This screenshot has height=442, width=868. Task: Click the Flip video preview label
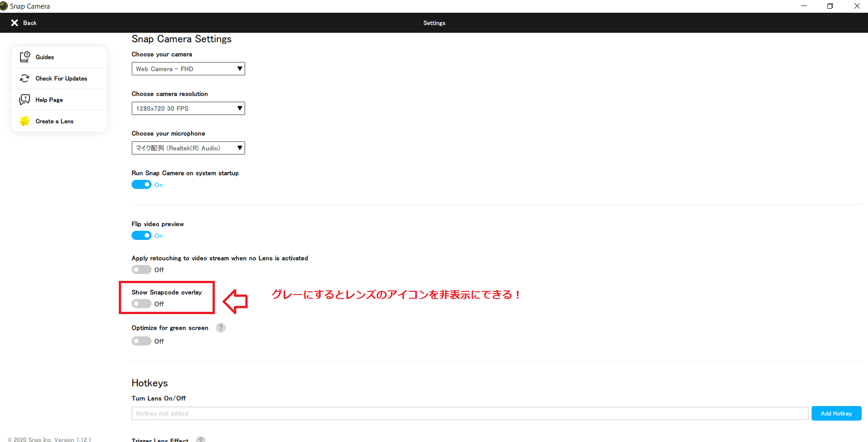(157, 224)
